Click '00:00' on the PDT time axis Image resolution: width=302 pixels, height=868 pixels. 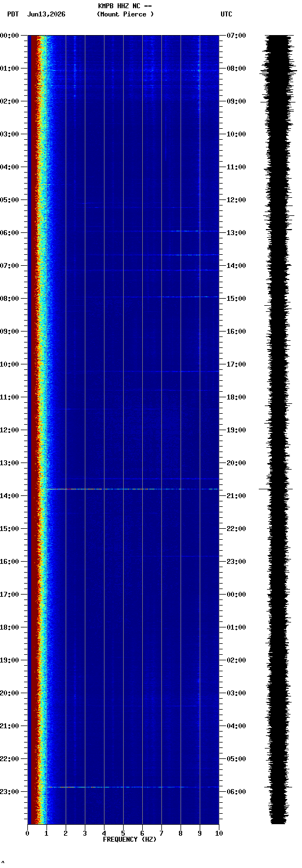pos(10,36)
